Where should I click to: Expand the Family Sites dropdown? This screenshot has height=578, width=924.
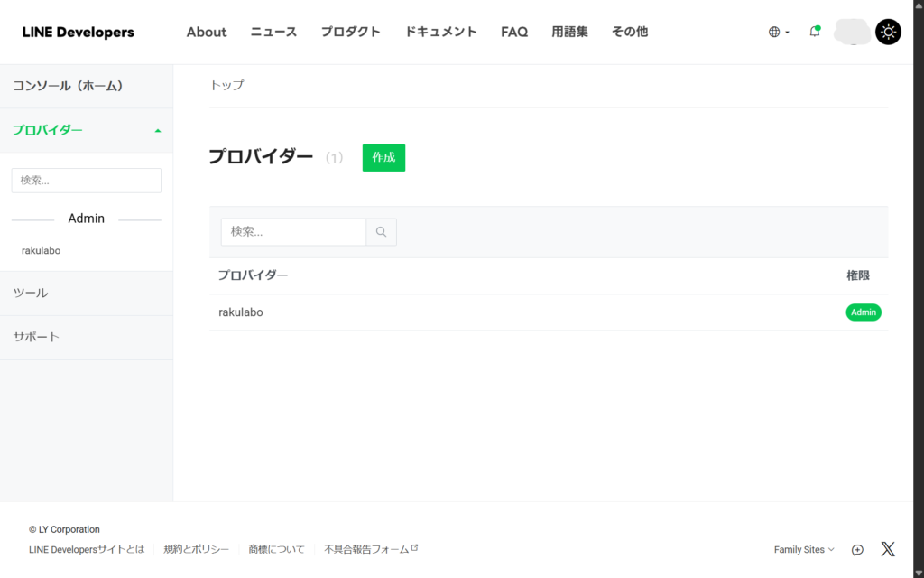(x=804, y=549)
